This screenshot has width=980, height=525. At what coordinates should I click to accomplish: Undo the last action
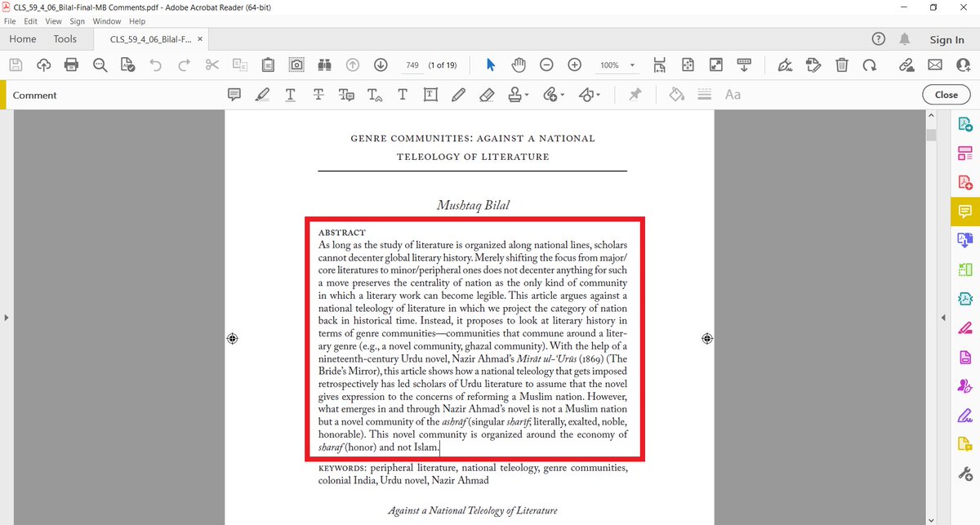point(156,65)
